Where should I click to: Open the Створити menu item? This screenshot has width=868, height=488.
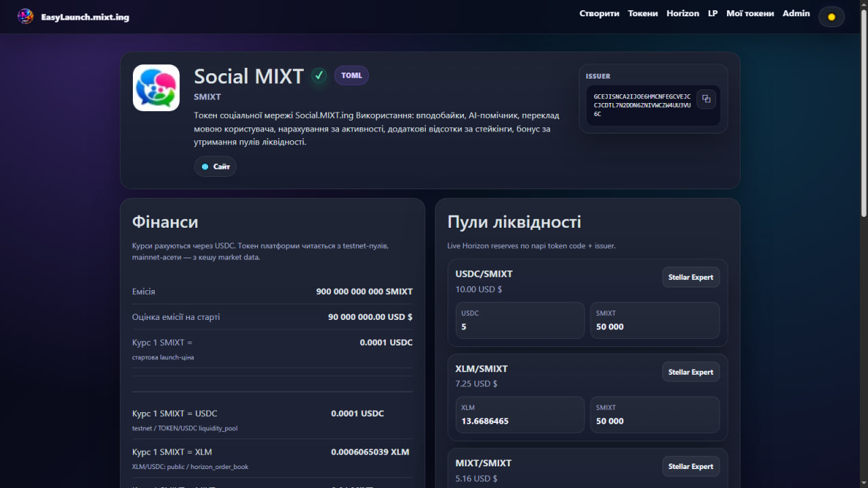(599, 14)
